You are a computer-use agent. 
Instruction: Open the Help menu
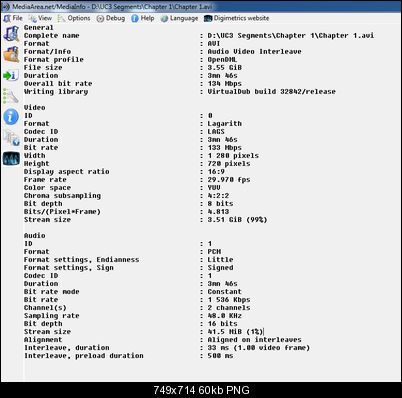pos(143,18)
